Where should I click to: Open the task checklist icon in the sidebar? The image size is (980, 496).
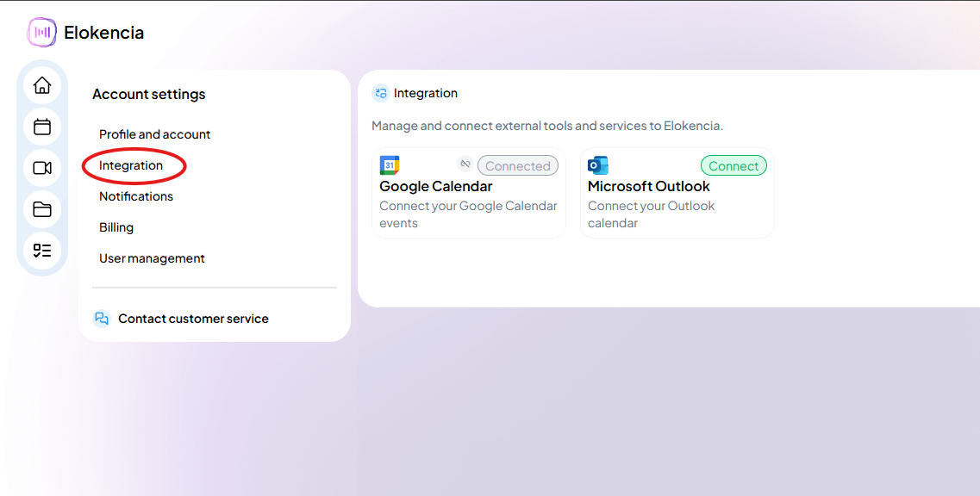(x=42, y=251)
